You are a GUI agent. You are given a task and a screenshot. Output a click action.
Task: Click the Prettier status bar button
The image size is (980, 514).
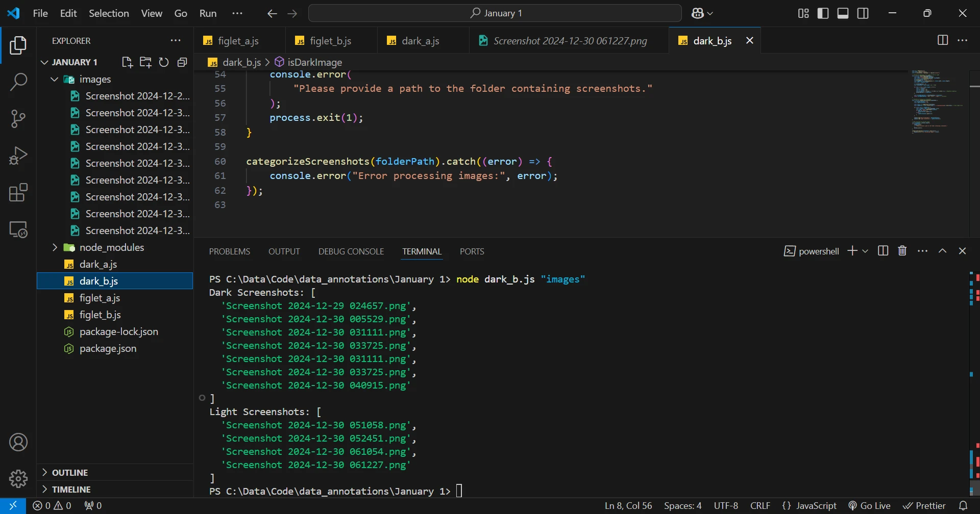[924, 506]
